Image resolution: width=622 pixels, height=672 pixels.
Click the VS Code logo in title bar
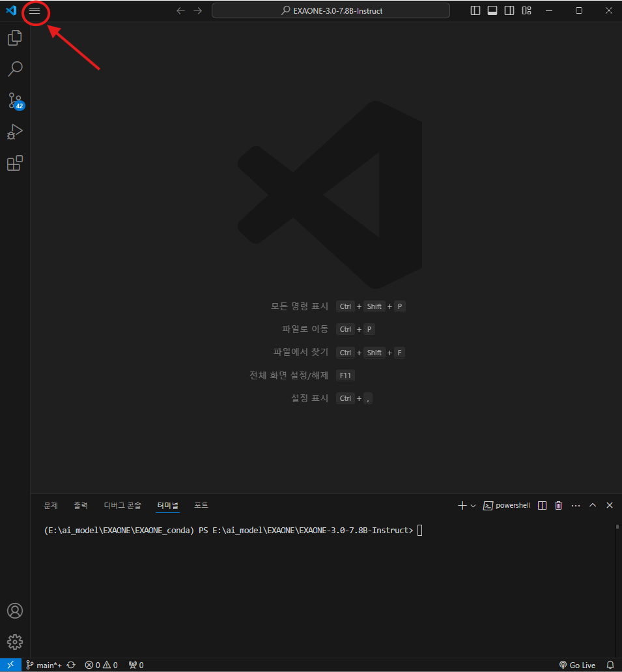[11, 10]
